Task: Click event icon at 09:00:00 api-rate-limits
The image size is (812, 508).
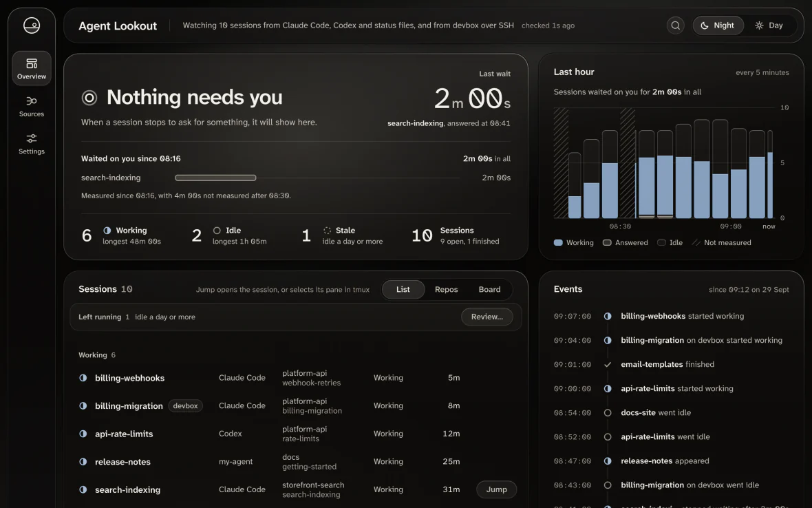Action: 608,388
